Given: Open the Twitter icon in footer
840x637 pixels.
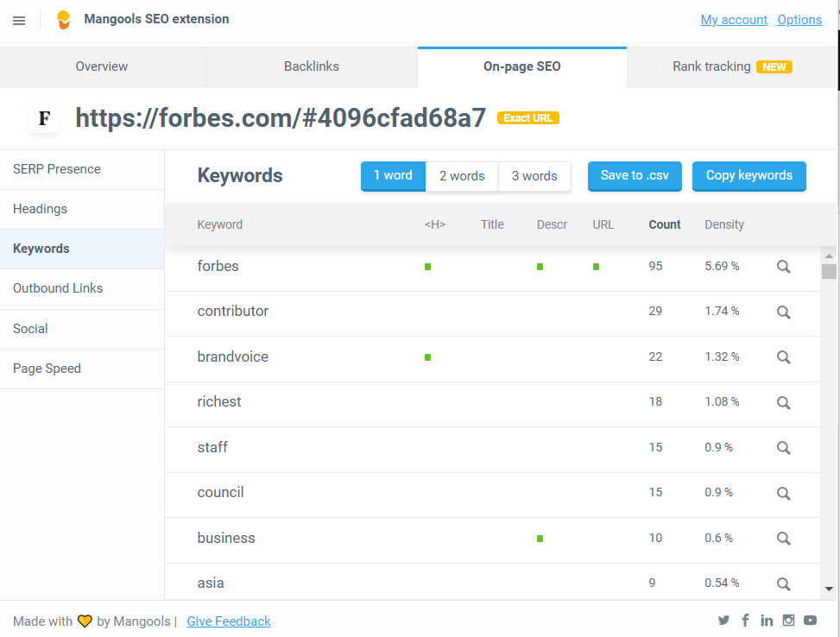Looking at the screenshot, I should pyautogui.click(x=723, y=621).
